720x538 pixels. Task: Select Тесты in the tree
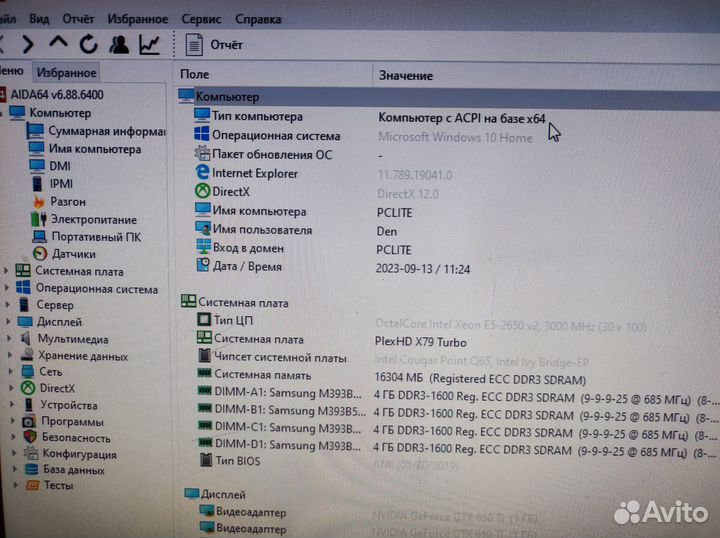58,485
